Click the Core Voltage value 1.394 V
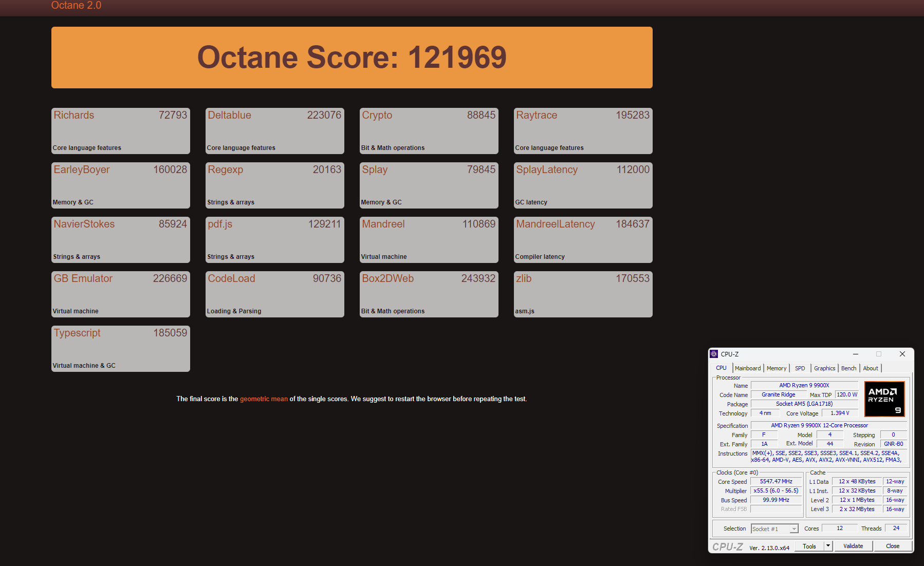The height and width of the screenshot is (566, 924). point(840,413)
